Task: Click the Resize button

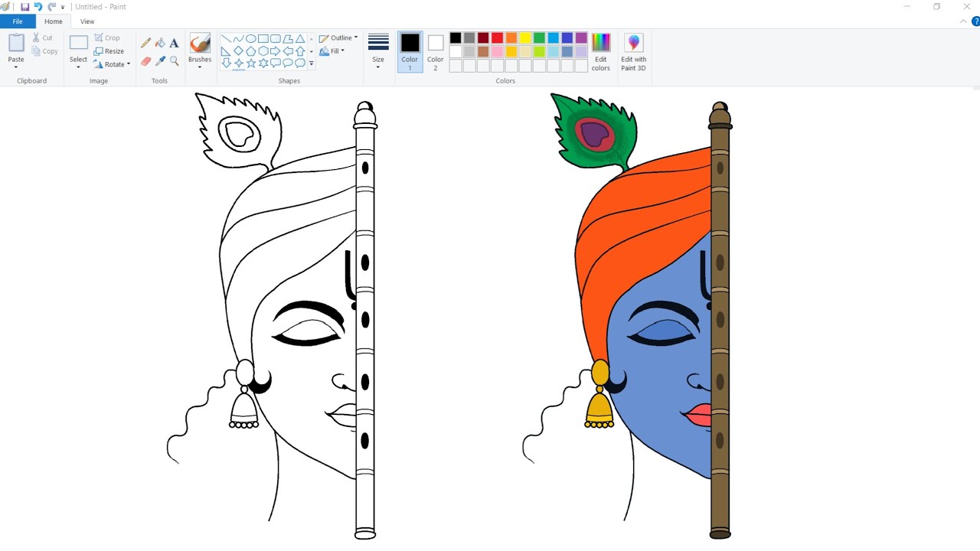Action: [x=109, y=51]
